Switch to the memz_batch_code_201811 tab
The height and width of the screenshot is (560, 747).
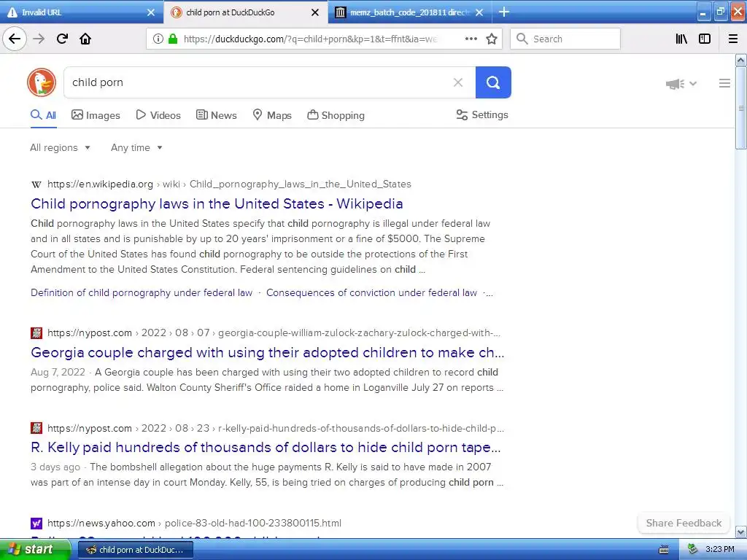coord(410,12)
